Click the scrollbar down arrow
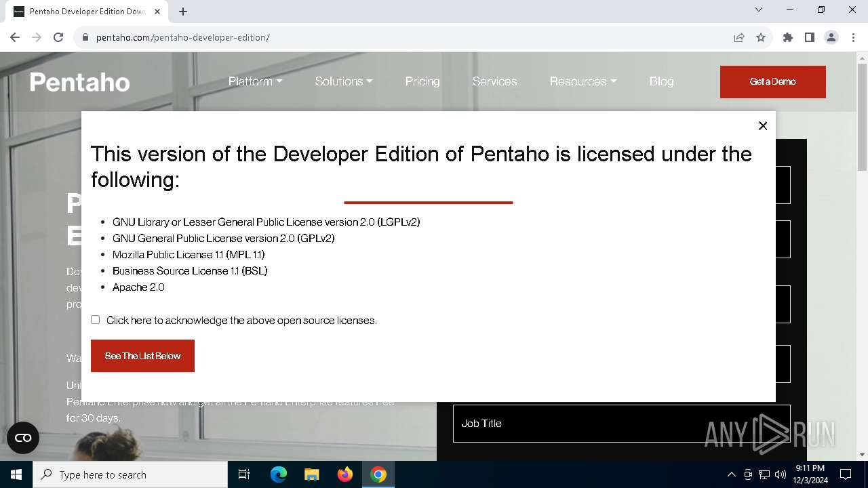Image resolution: width=868 pixels, height=488 pixels. pos(862,455)
